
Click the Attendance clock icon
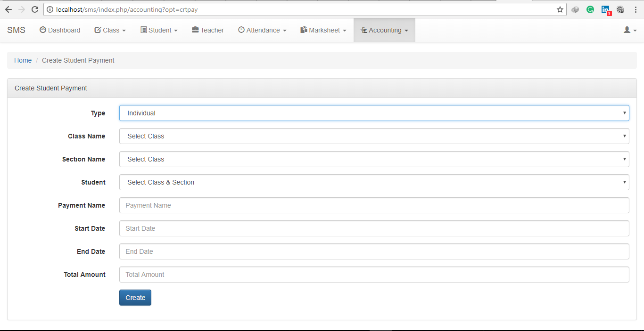click(x=241, y=30)
